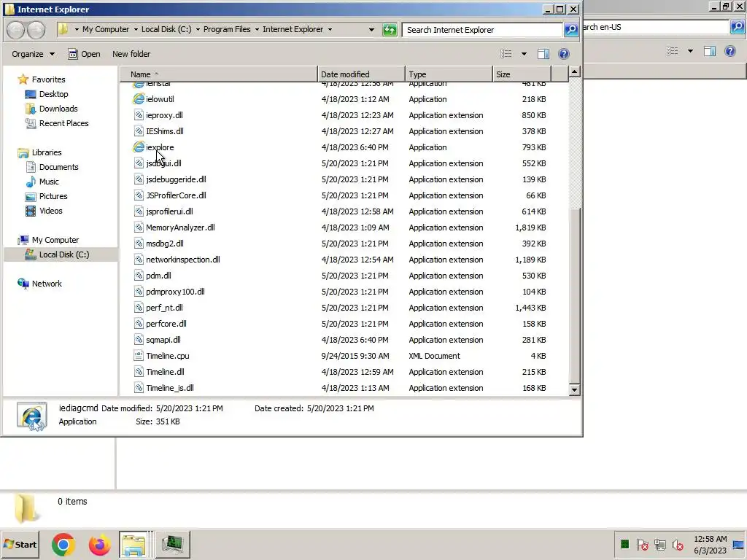
Task: Expand the arrow after Local Disk (C:) breadcrumb
Action: point(198,29)
